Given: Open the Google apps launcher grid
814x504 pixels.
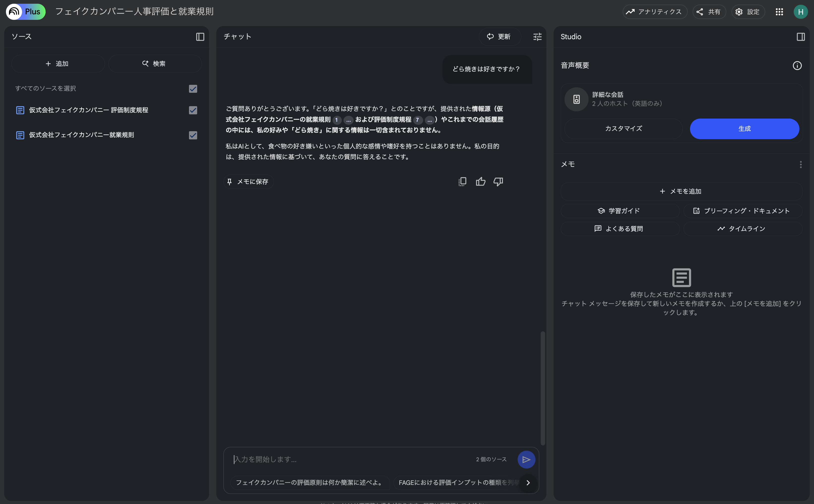Looking at the screenshot, I should point(779,12).
